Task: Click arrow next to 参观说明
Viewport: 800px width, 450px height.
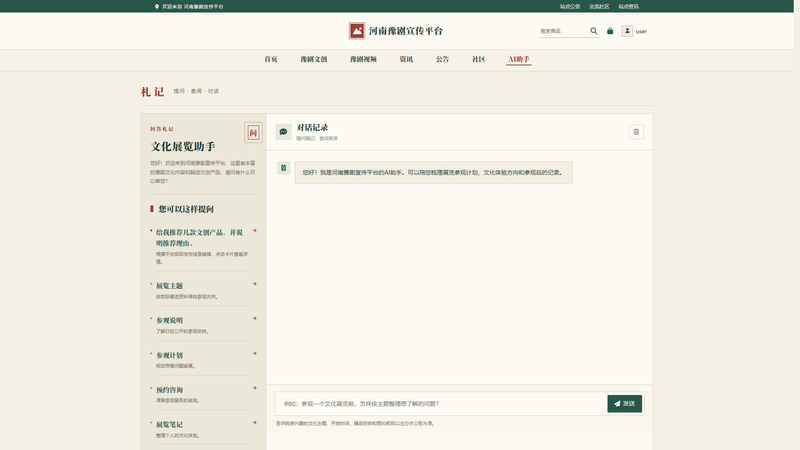Action: [255, 318]
